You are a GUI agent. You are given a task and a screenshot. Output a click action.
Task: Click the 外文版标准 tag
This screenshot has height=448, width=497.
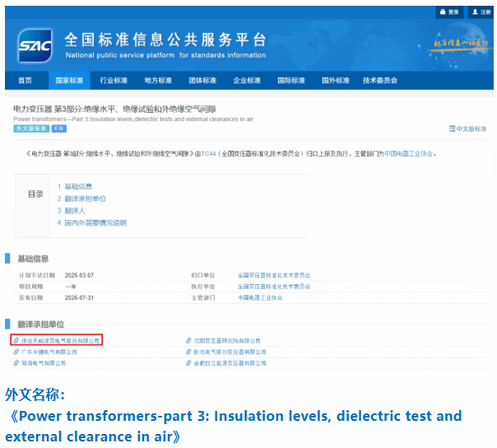pos(31,128)
